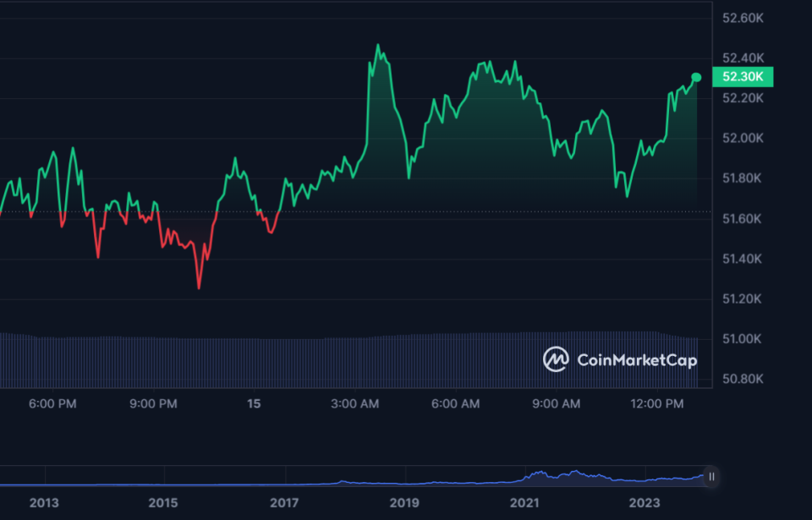Click the CoinMarketCap logo icon
812x520 pixels.
pyautogui.click(x=556, y=359)
